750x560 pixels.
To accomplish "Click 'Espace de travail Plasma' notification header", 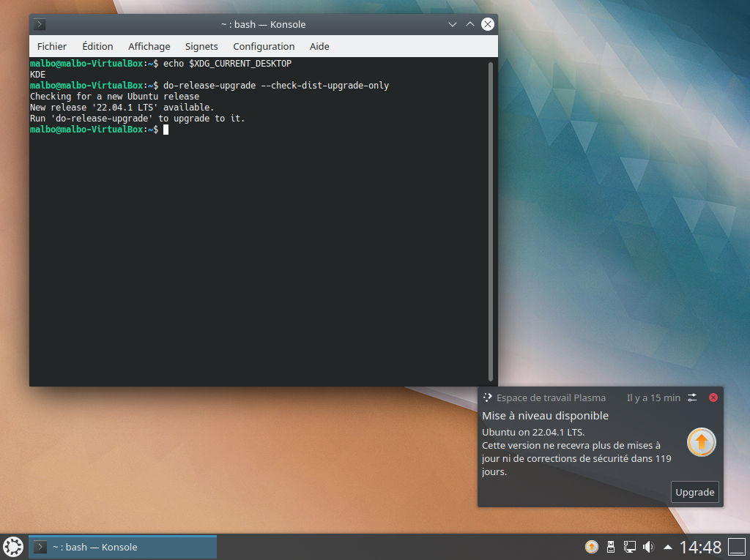I will 551,398.
